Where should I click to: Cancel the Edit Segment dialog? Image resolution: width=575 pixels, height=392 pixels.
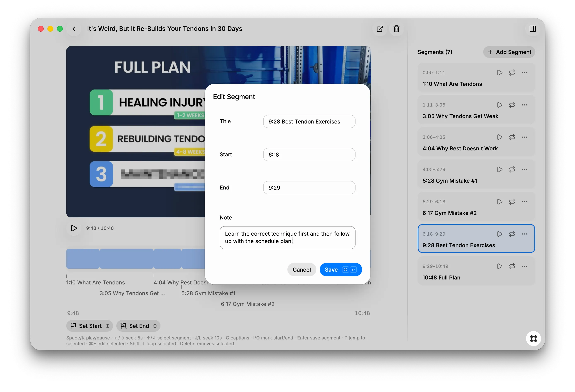(302, 270)
